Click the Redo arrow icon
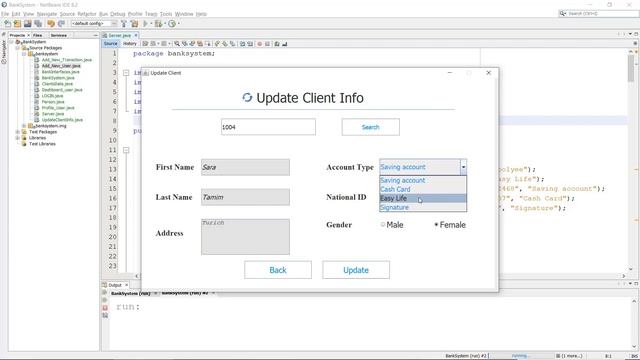Viewport: 640px width, 360px height. (61, 24)
